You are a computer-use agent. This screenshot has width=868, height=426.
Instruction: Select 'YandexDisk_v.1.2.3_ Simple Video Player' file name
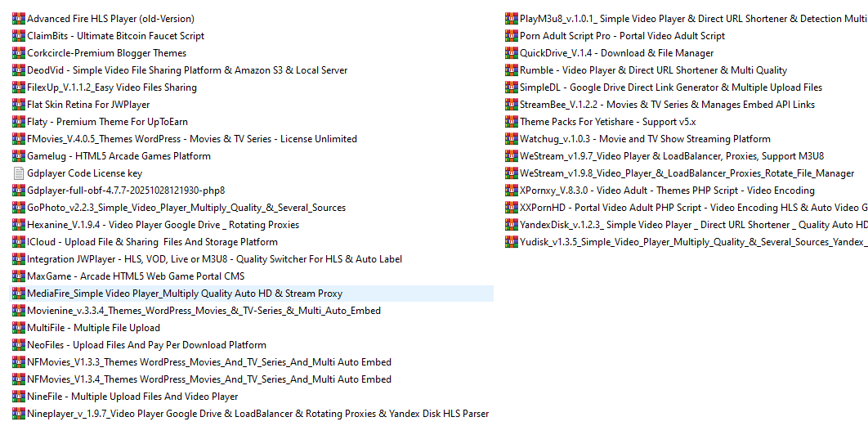(x=694, y=225)
